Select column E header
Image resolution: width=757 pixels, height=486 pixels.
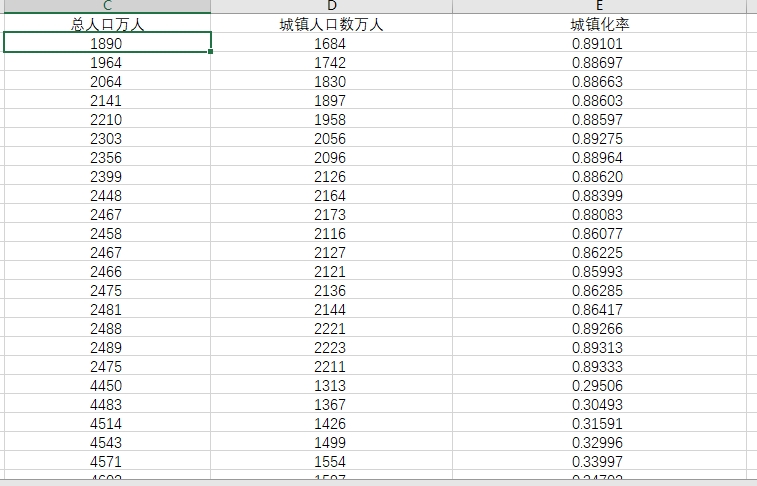click(x=599, y=6)
